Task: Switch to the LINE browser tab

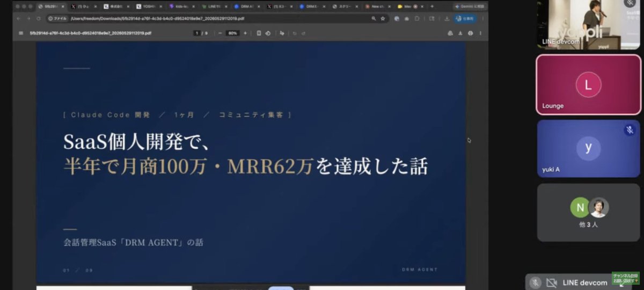Action: (214, 6)
